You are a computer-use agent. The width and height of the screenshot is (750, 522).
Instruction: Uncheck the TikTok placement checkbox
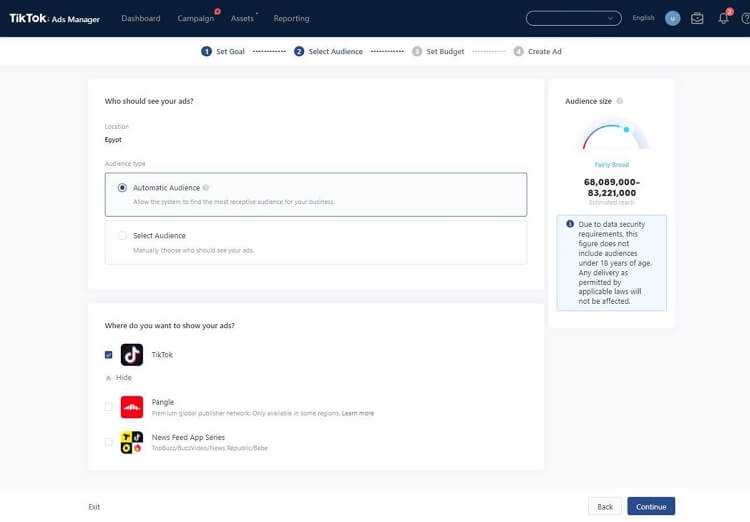coord(109,355)
